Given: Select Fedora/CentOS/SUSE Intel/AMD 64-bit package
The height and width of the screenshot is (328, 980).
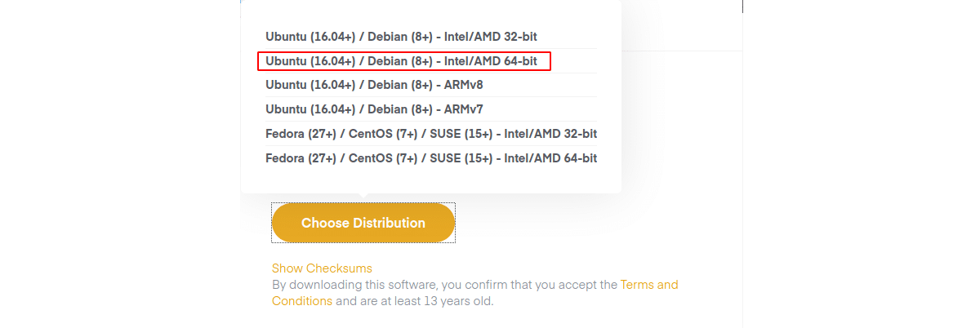Looking at the screenshot, I should pyautogui.click(x=431, y=158).
